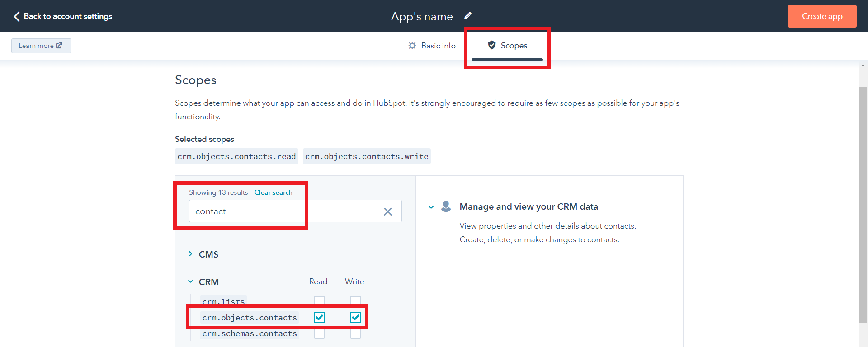Switch to the Scopes tab

[x=507, y=46]
